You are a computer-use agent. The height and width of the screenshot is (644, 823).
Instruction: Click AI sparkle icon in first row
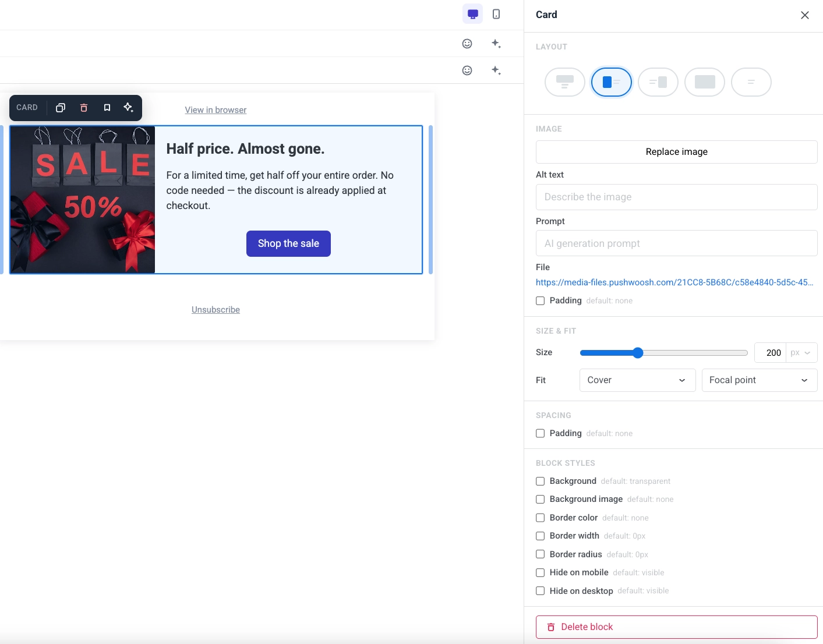[x=496, y=44]
